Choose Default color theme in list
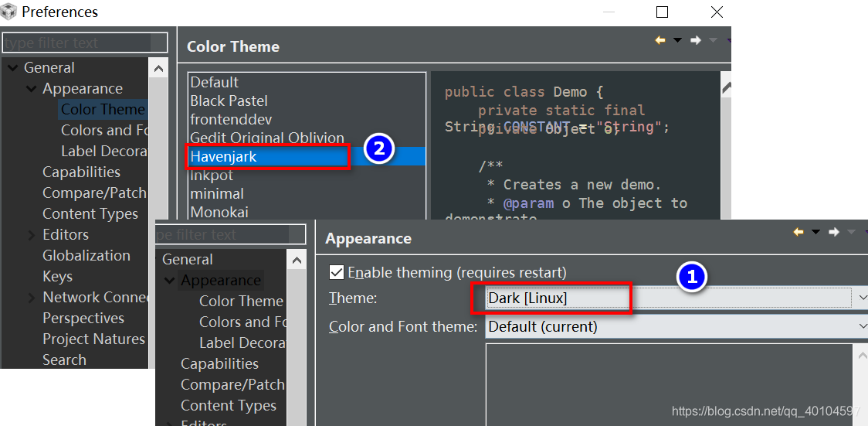 [214, 83]
